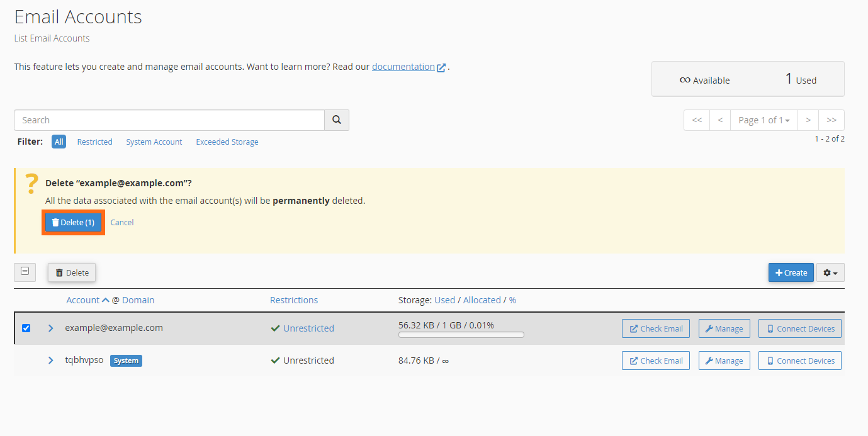This screenshot has height=436, width=868.
Task: Click the search magnifier icon
Action: tap(336, 120)
